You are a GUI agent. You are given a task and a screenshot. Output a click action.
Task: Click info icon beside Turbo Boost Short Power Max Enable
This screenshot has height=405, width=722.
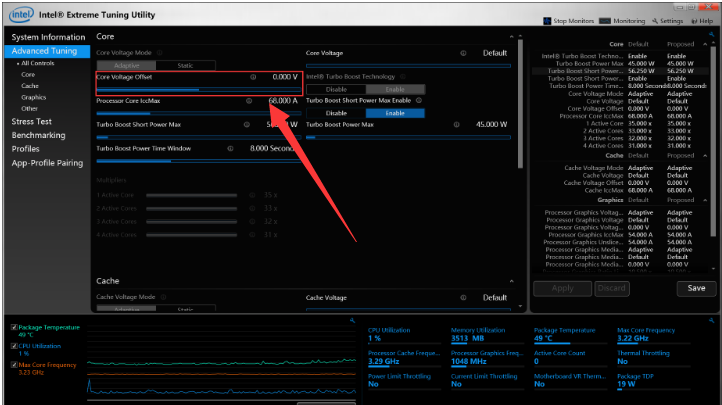click(419, 100)
